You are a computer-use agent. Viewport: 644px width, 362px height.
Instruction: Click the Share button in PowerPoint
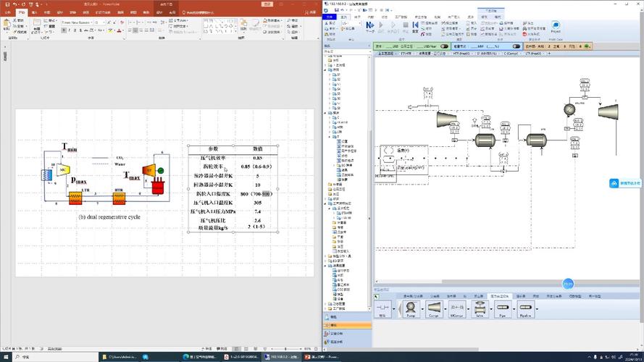pos(311,13)
